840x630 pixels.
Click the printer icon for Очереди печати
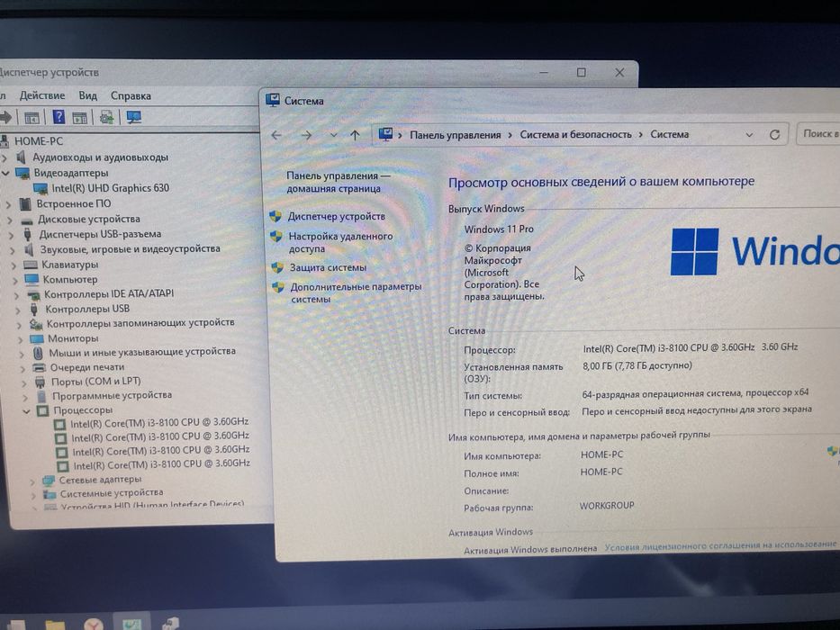coord(39,367)
